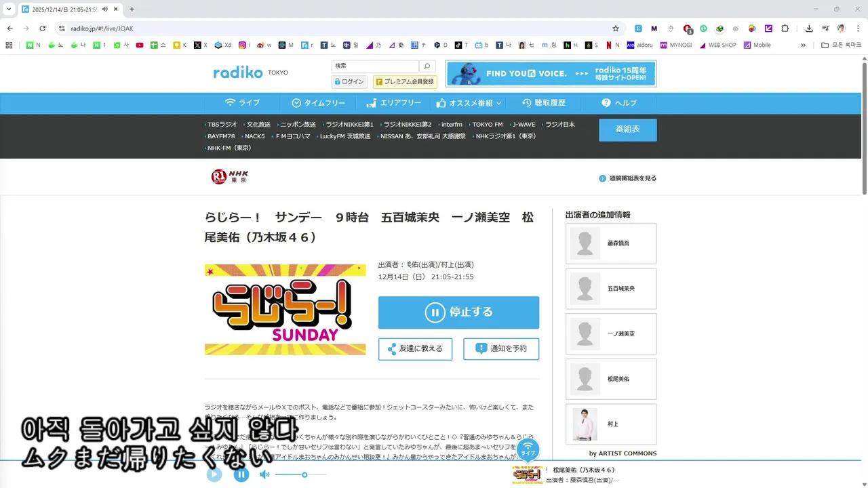Viewport: 868px width, 488px height.
Task: Open the WEB SHOP bookmark
Action: pos(717,45)
